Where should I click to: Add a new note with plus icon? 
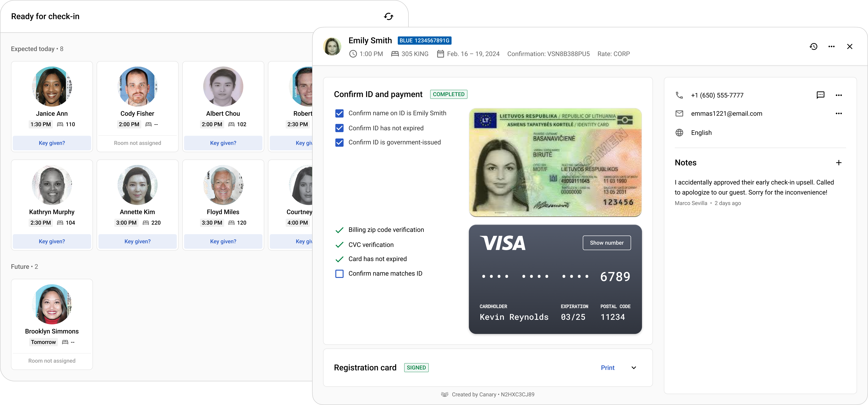coord(839,163)
